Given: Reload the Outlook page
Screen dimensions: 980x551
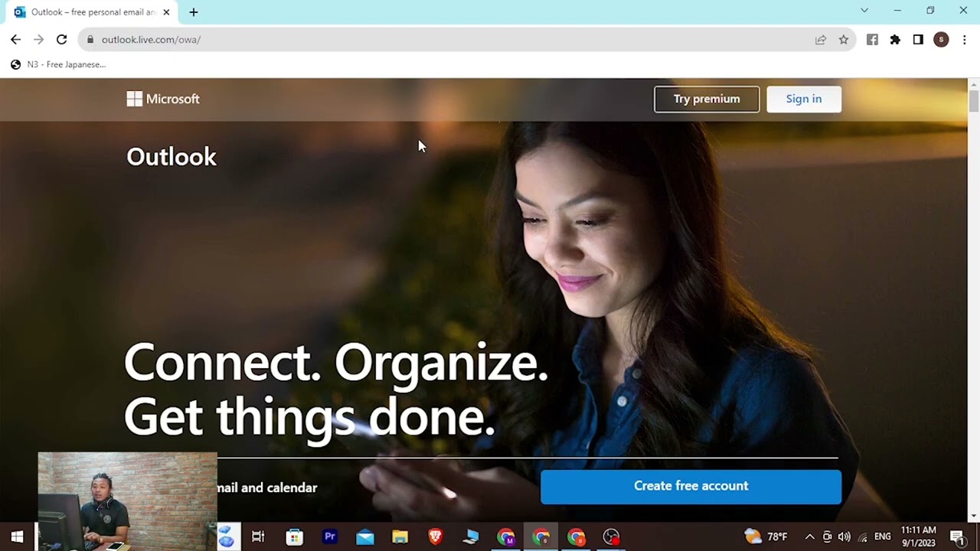Looking at the screenshot, I should [x=61, y=40].
